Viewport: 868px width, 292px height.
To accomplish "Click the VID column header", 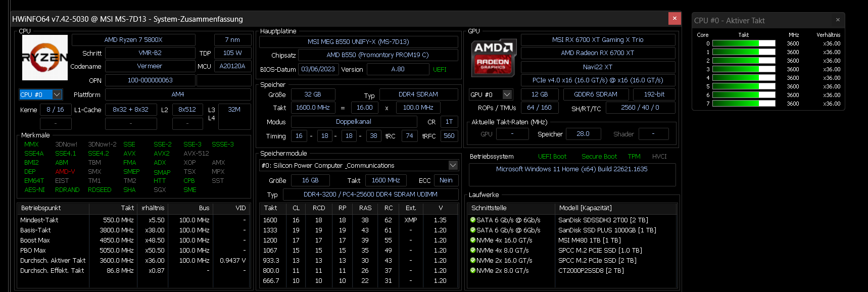I will 231,208.
